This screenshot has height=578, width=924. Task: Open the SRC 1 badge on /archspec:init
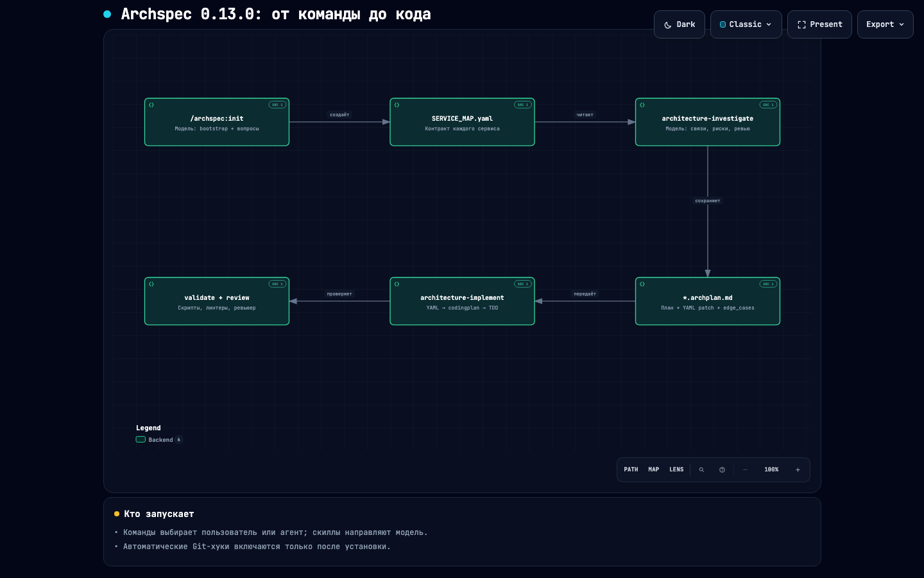(277, 105)
